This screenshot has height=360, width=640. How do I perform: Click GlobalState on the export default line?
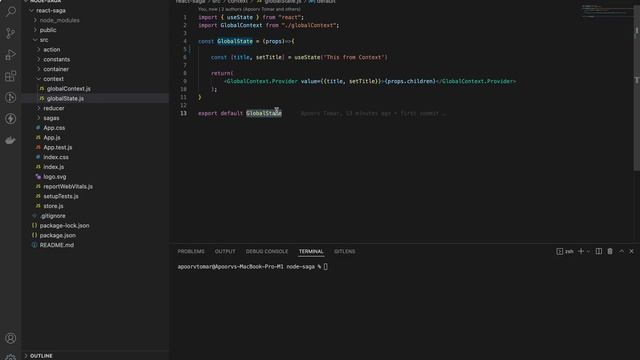pos(264,113)
